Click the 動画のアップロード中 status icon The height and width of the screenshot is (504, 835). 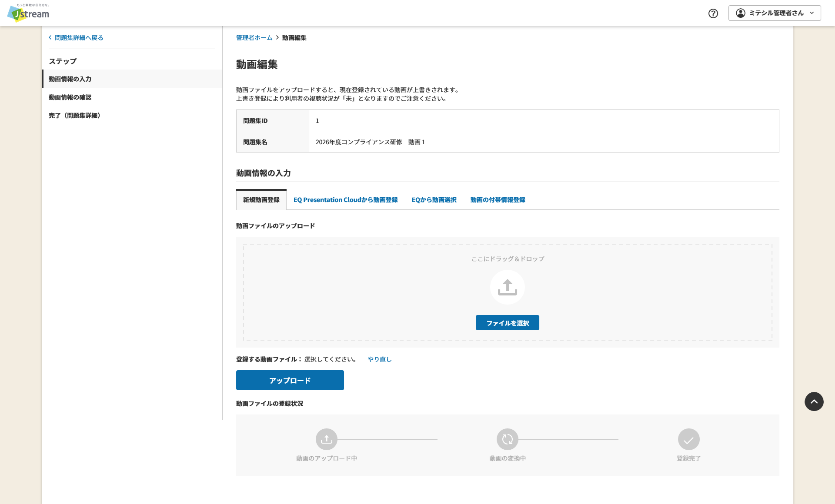point(327,439)
